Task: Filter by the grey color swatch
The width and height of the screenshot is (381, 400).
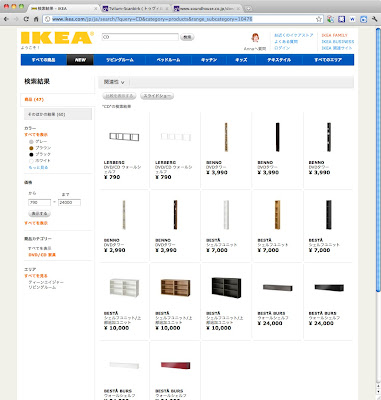Action: pyautogui.click(x=31, y=142)
